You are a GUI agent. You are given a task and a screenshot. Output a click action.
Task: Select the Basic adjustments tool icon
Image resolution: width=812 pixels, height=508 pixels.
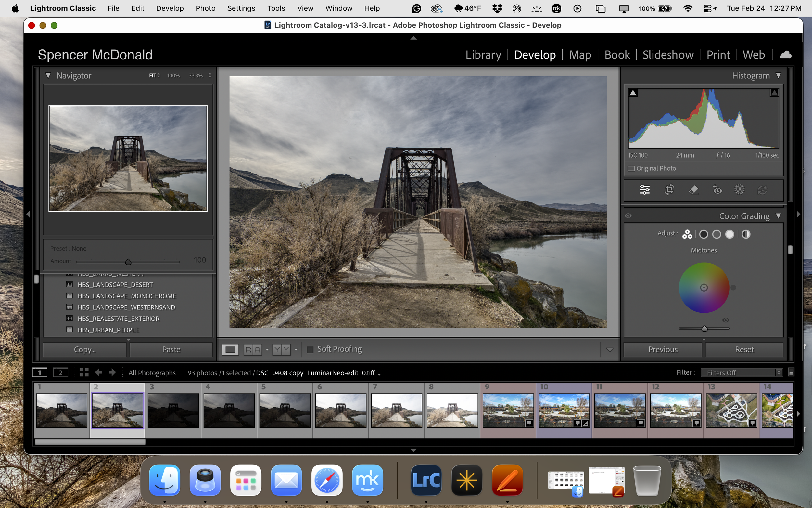(644, 190)
